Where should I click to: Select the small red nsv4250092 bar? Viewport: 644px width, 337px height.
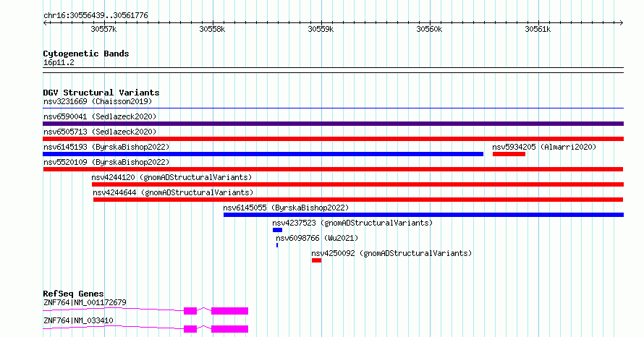(316, 260)
